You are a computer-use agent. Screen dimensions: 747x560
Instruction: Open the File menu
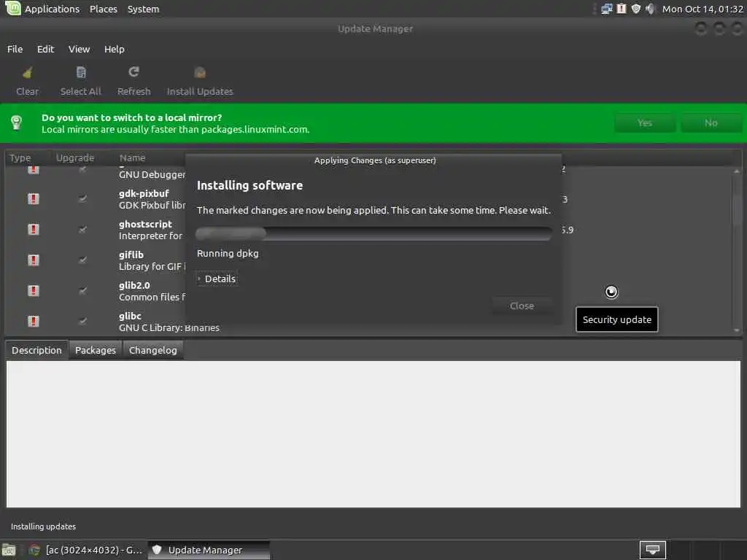click(15, 49)
